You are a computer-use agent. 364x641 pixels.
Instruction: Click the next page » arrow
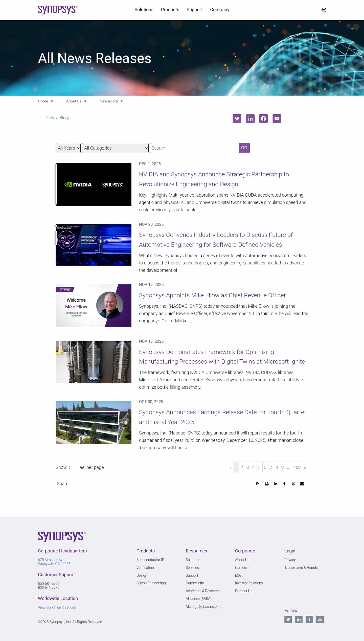pos(305,467)
